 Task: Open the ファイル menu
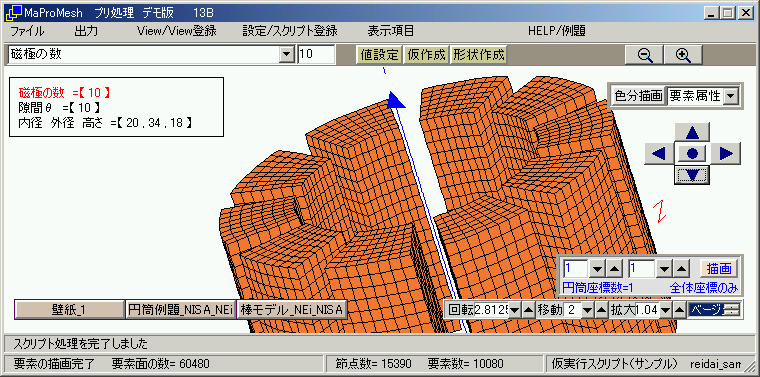(x=27, y=31)
